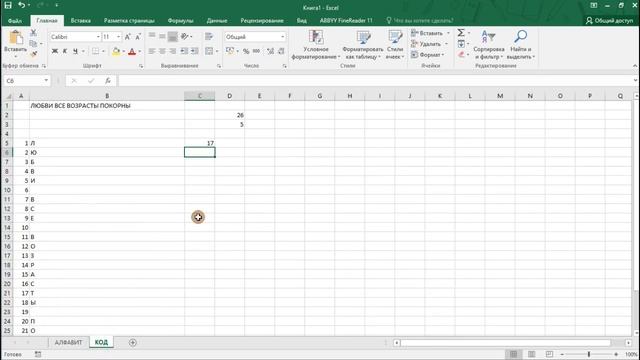Screen dimensions: 640x360
Task: Click the Tell Me search box
Action: tap(420, 20)
